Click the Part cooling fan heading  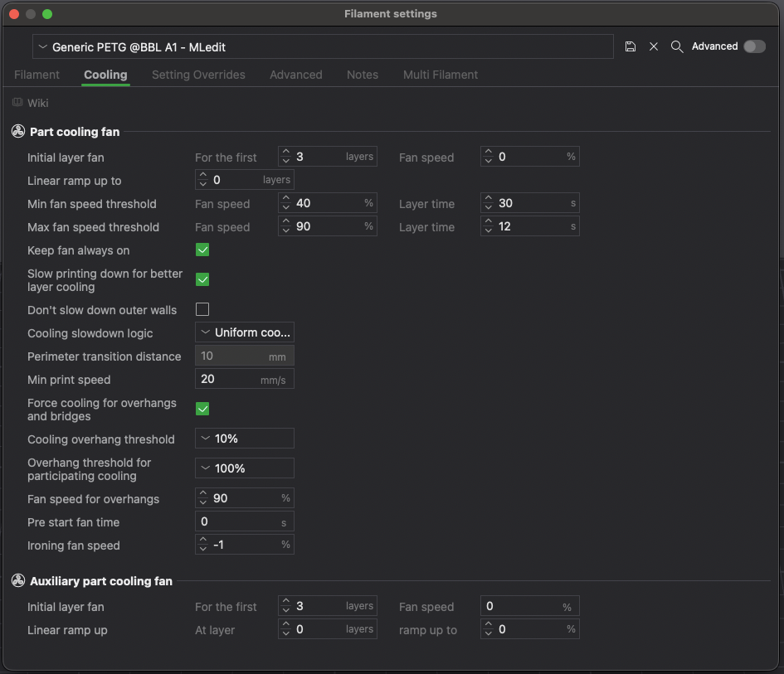click(x=75, y=132)
